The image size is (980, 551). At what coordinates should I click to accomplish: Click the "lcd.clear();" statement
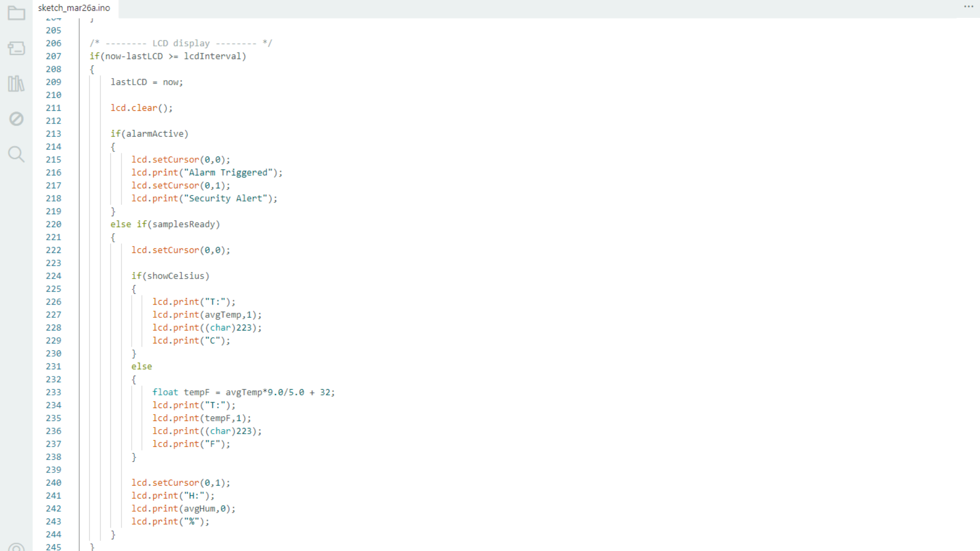click(141, 108)
